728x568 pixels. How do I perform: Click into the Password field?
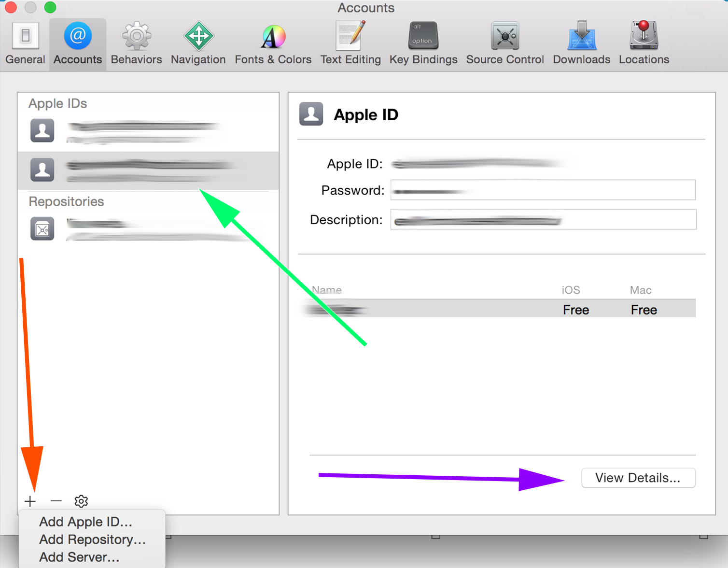543,190
